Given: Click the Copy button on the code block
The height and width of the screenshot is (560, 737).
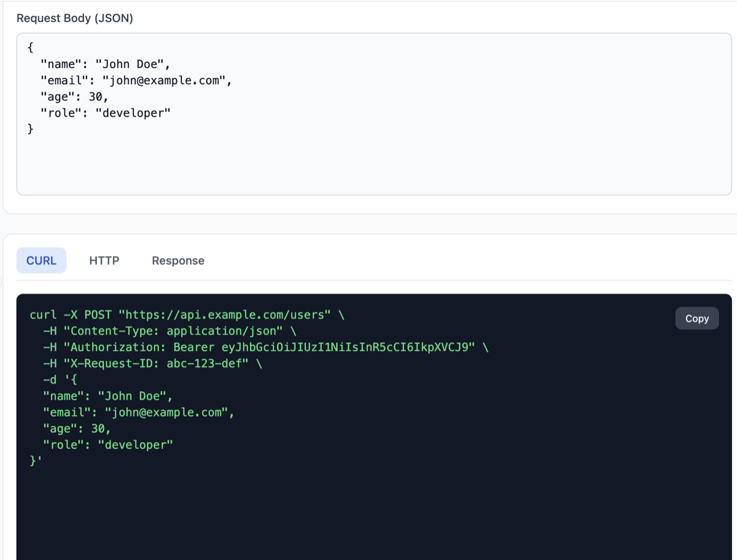Looking at the screenshot, I should 696,318.
